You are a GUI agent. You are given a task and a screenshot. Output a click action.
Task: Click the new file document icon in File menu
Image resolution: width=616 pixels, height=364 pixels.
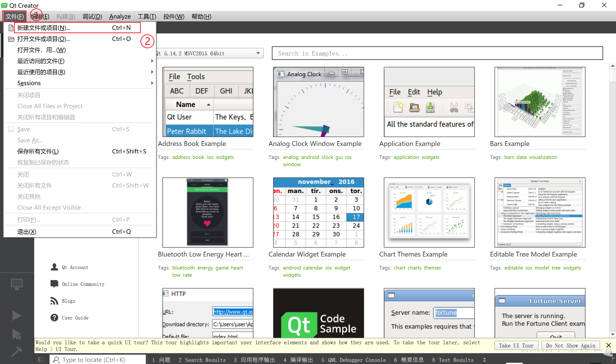pos(11,28)
